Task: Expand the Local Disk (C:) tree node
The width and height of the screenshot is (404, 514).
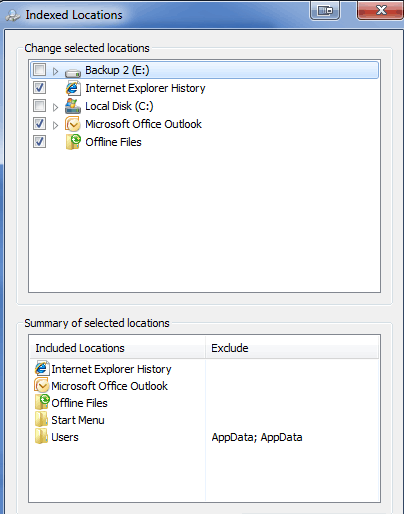Action: point(55,107)
